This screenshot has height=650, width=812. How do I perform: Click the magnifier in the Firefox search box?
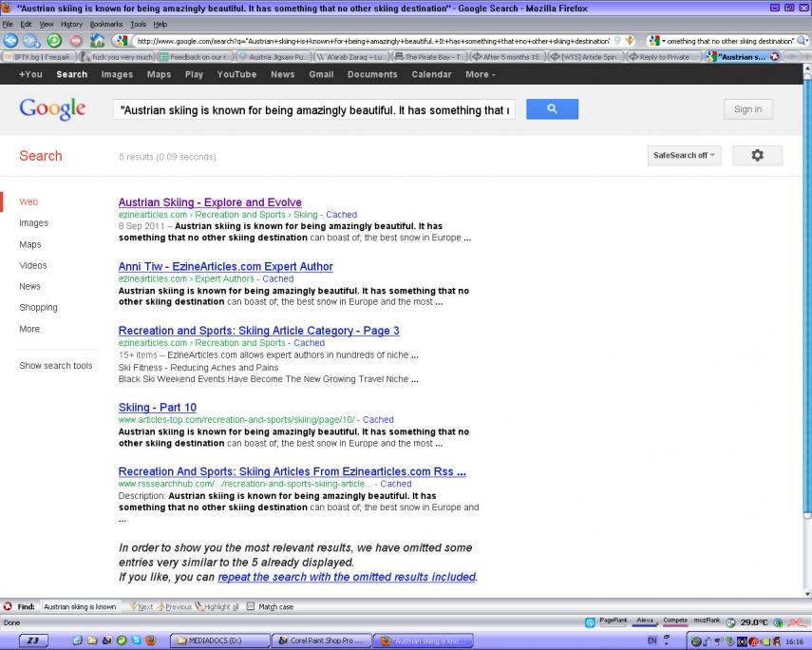802,41
